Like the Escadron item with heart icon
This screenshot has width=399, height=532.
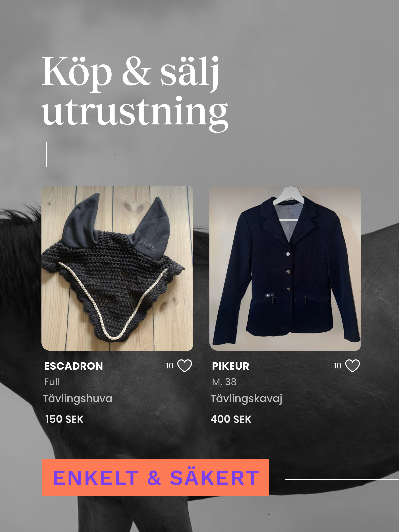point(184,366)
